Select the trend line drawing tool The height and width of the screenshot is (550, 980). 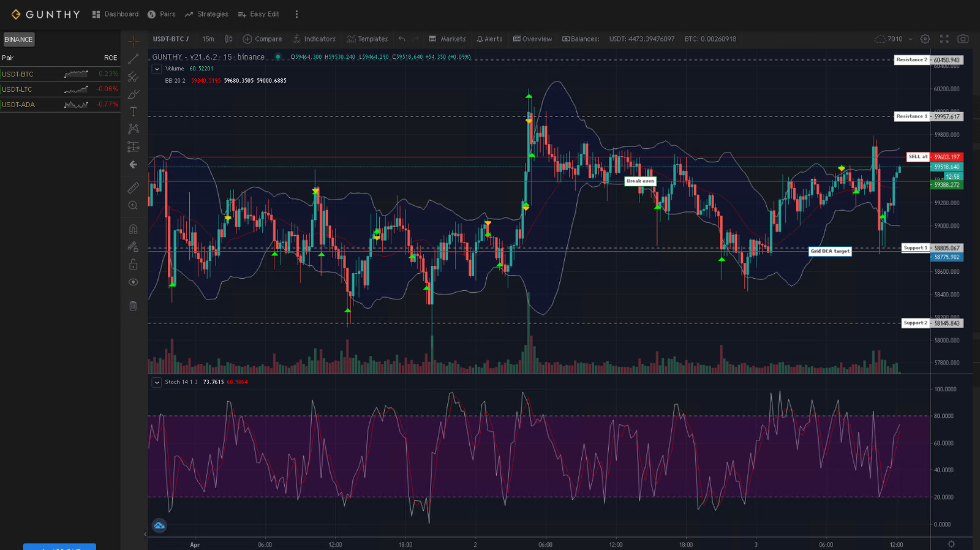(x=133, y=59)
